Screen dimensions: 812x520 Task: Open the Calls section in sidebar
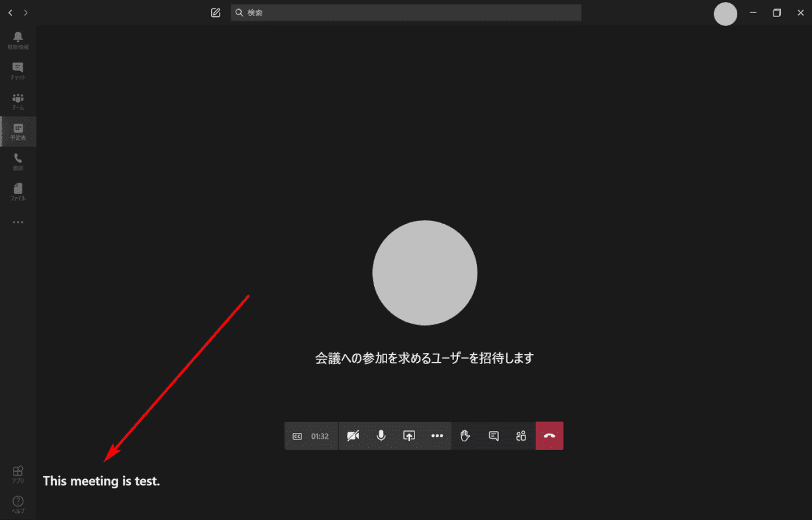[x=18, y=162]
